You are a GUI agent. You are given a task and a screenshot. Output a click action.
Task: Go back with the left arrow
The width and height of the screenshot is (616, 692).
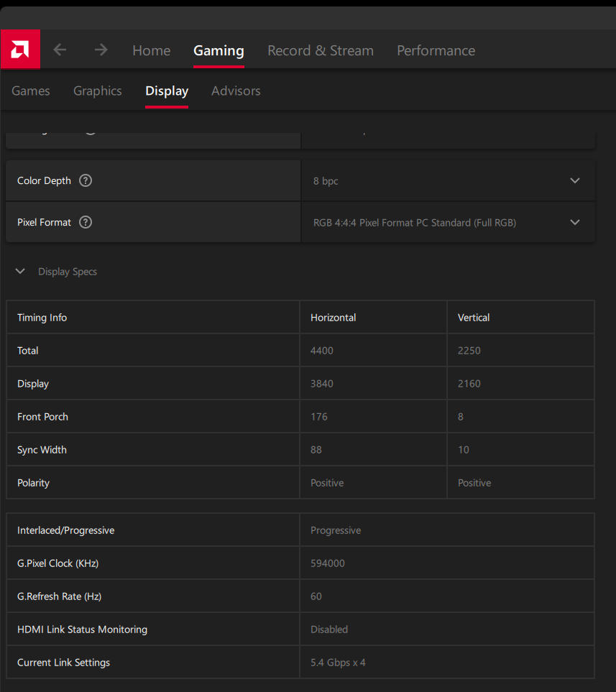(x=60, y=50)
